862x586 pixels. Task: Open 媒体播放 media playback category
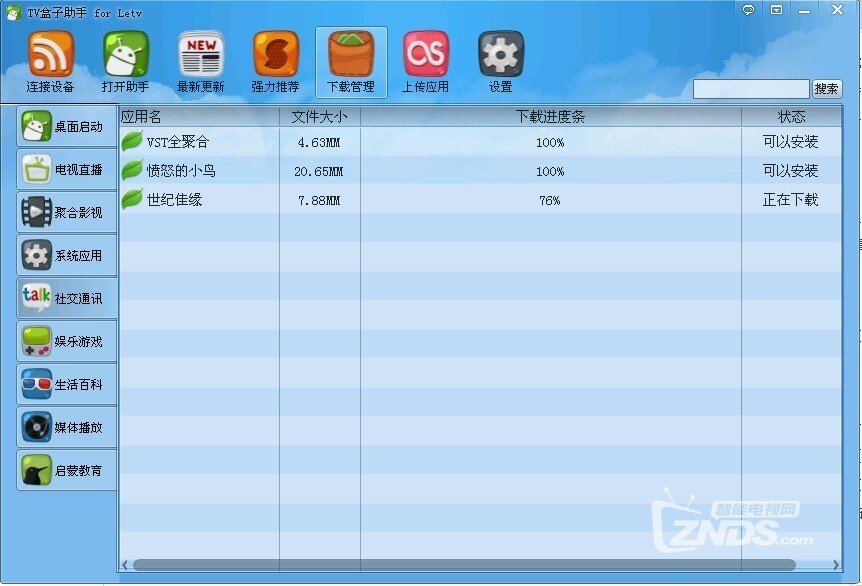[x=67, y=427]
